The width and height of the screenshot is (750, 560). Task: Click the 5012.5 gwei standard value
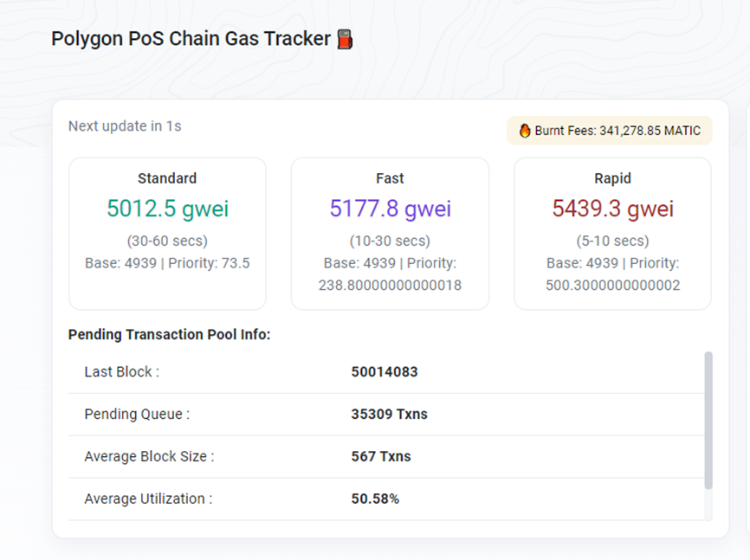point(167,209)
